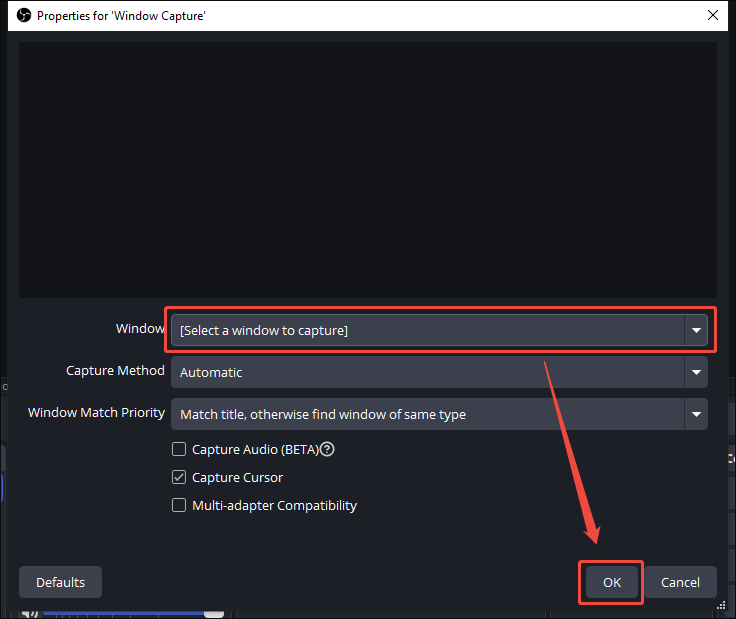Uncheck the Capture Cursor checkbox

(179, 477)
